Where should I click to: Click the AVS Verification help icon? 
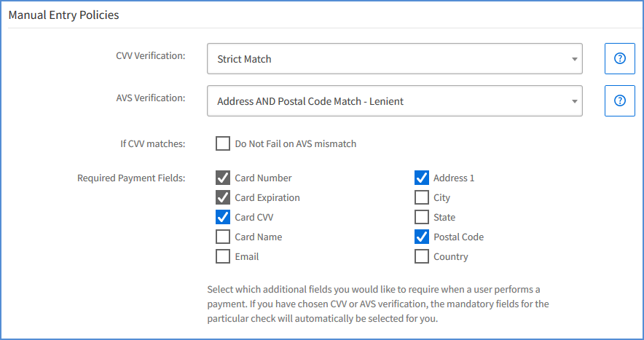[x=620, y=100]
